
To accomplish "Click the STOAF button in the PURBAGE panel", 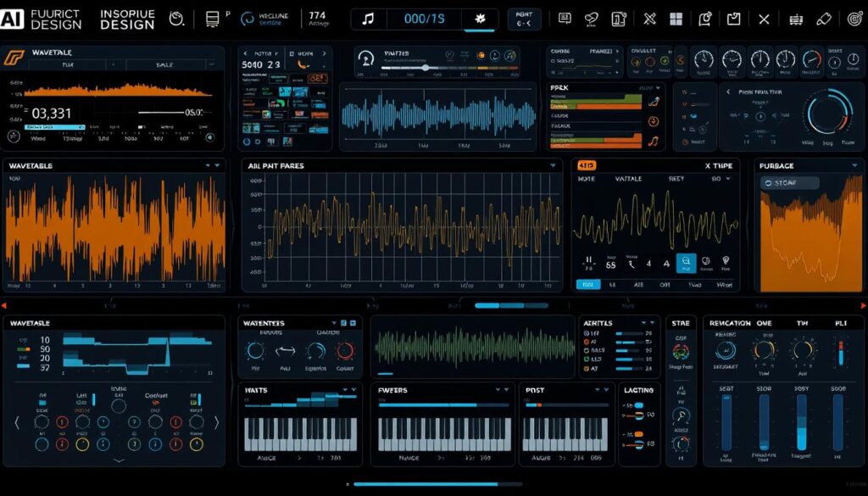I will pyautogui.click(x=790, y=183).
